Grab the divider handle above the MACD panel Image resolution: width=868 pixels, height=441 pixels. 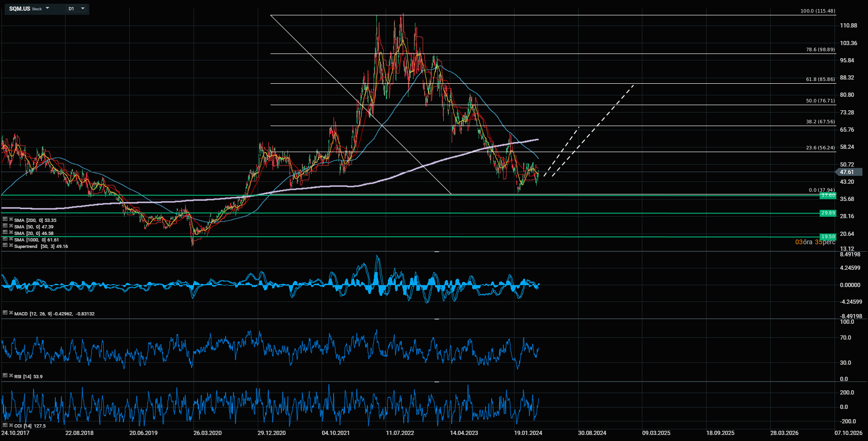(437, 252)
